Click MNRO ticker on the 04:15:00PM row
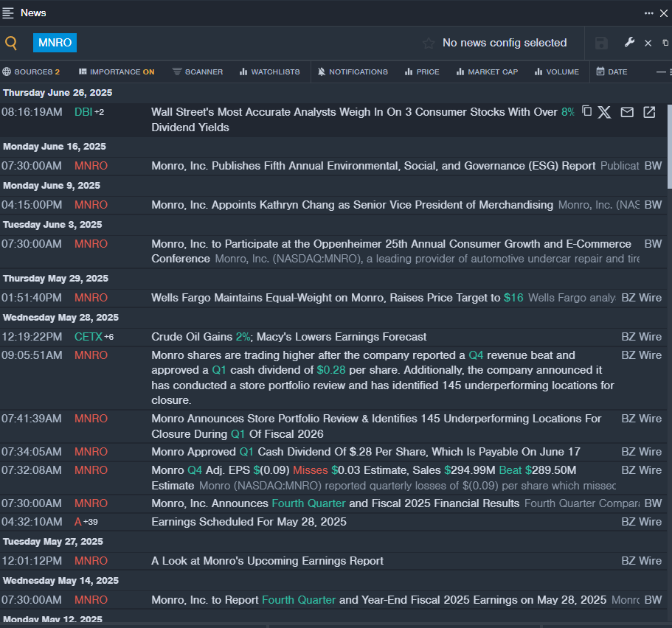672x628 pixels. pyautogui.click(x=91, y=205)
